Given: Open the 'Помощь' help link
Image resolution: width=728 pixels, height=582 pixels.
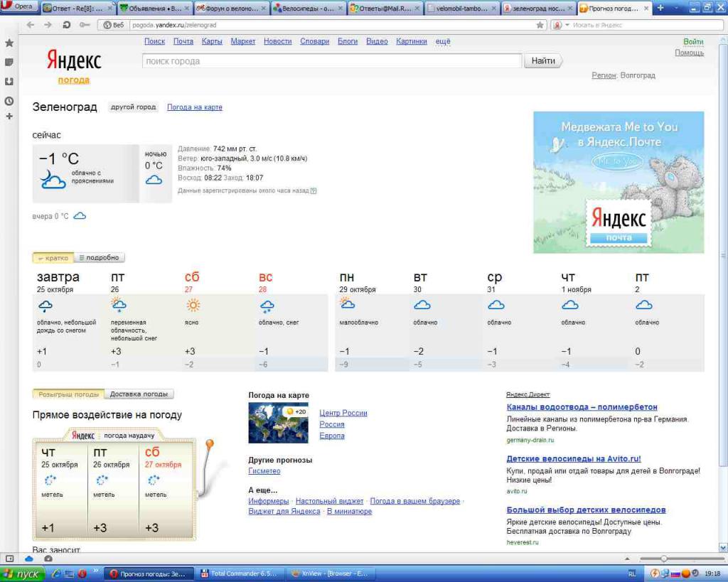Looking at the screenshot, I should click(x=689, y=53).
